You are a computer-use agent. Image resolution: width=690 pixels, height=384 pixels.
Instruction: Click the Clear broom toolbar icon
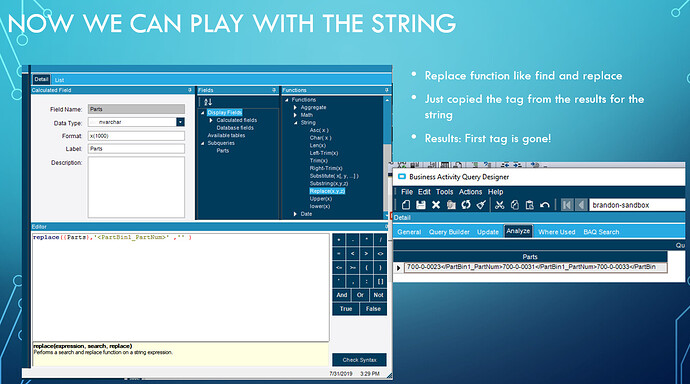pos(481,205)
